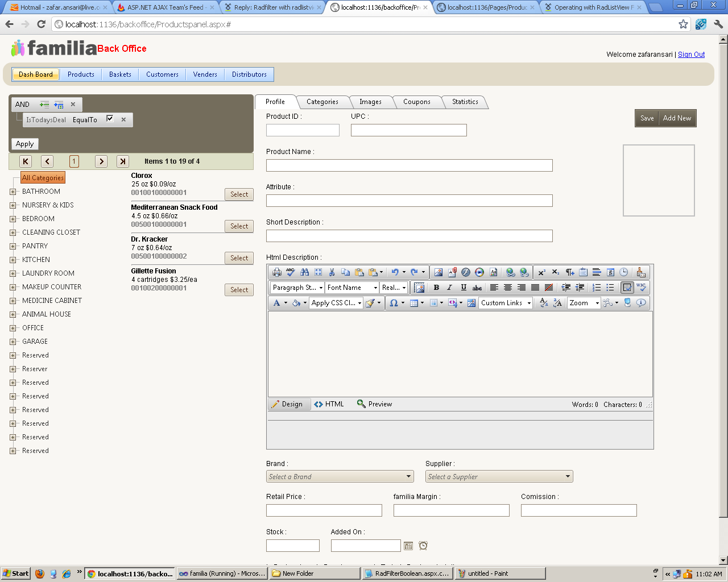This screenshot has height=582, width=728.
Task: Click into the Product Name field
Action: [409, 165]
